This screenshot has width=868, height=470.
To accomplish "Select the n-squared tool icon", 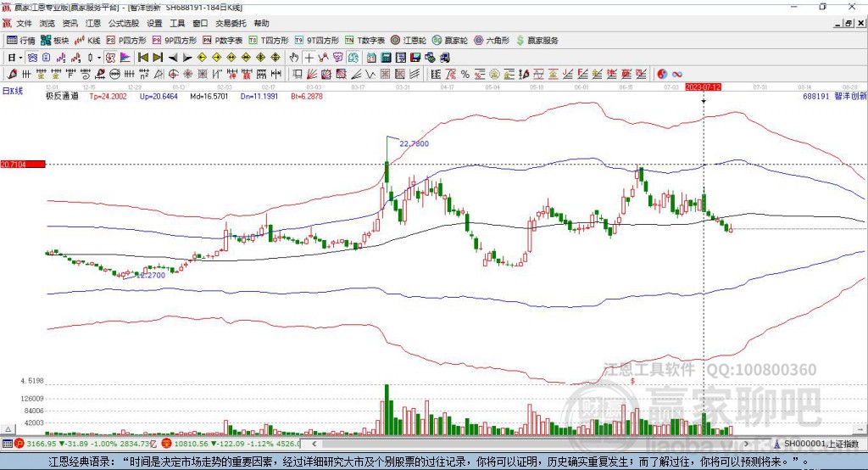I will 143,74.
